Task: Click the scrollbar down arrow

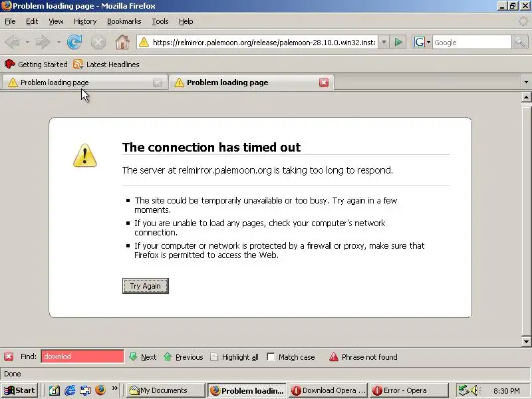Action: [x=526, y=341]
